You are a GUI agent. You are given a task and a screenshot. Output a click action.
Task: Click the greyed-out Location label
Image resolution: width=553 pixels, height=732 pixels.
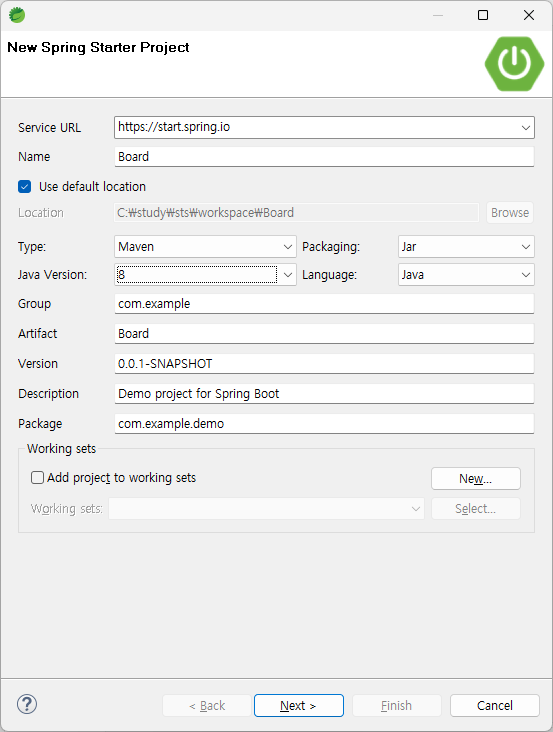41,212
